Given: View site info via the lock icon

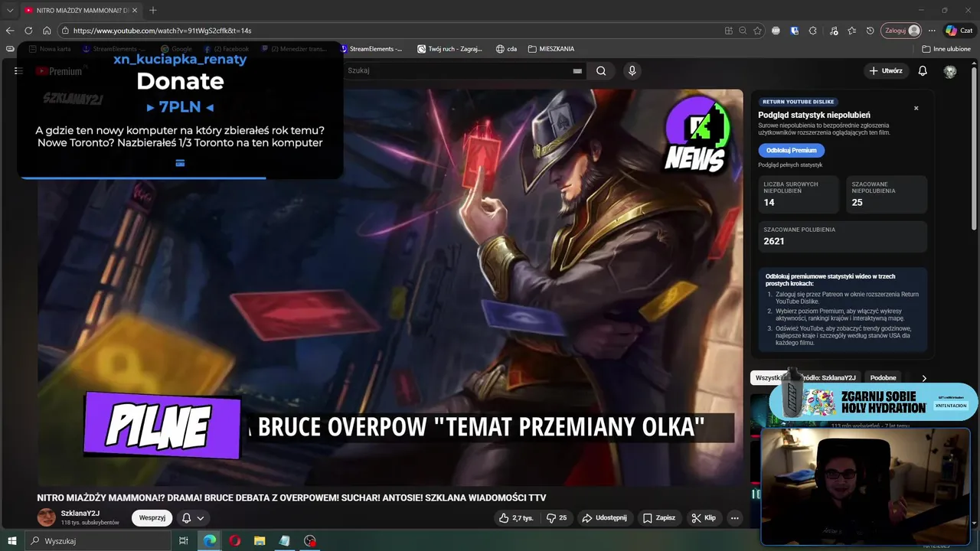Looking at the screenshot, I should [x=66, y=31].
